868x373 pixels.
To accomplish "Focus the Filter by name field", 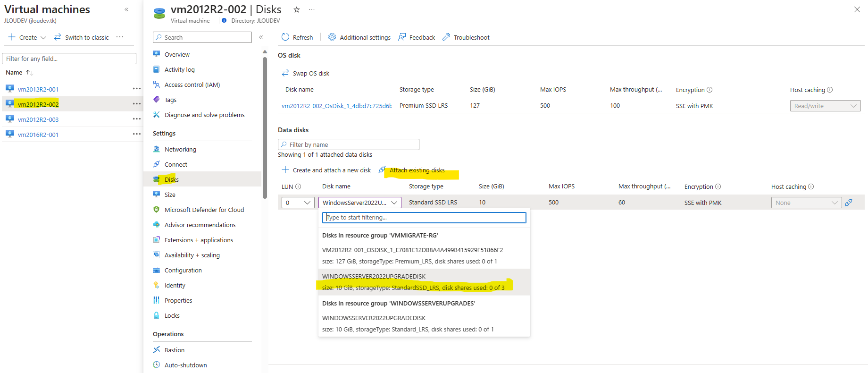I will tap(349, 144).
